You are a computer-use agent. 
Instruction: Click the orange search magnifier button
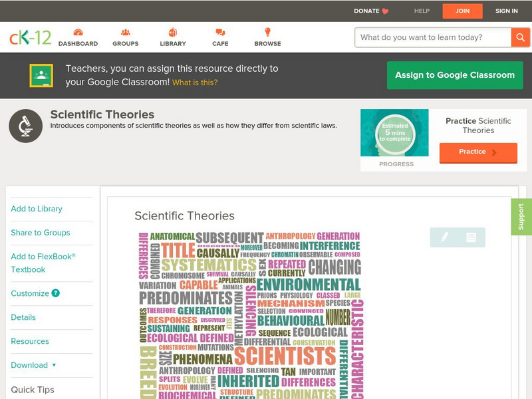pyautogui.click(x=520, y=37)
